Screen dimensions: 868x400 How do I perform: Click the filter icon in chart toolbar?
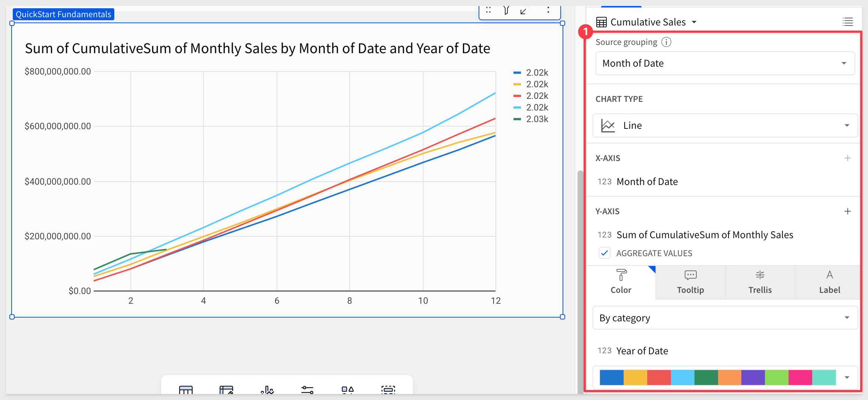click(x=506, y=10)
